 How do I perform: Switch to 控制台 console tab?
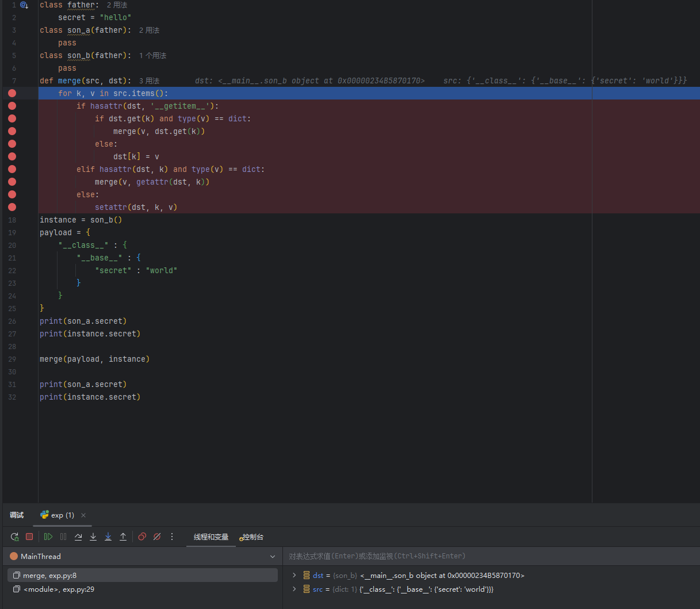tap(252, 537)
